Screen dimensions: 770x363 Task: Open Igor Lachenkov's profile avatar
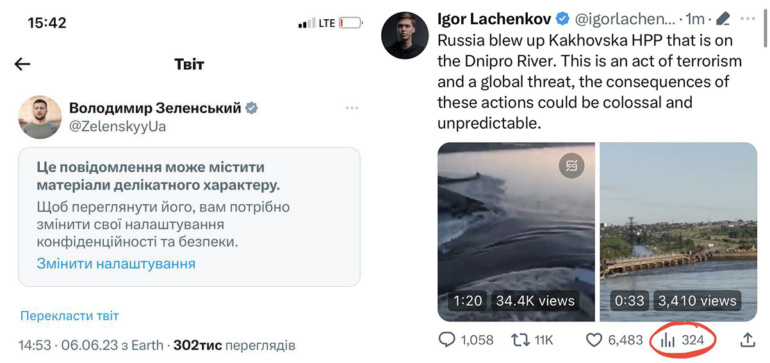coord(405,35)
